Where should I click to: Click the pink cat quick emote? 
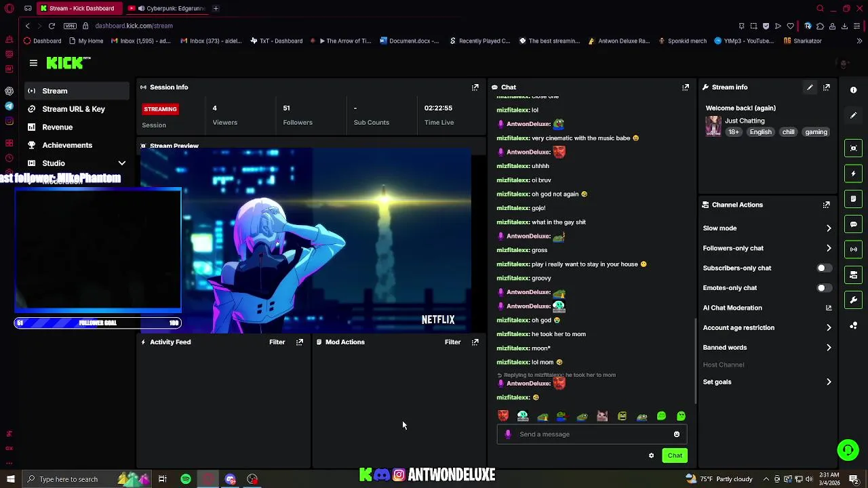tap(602, 416)
